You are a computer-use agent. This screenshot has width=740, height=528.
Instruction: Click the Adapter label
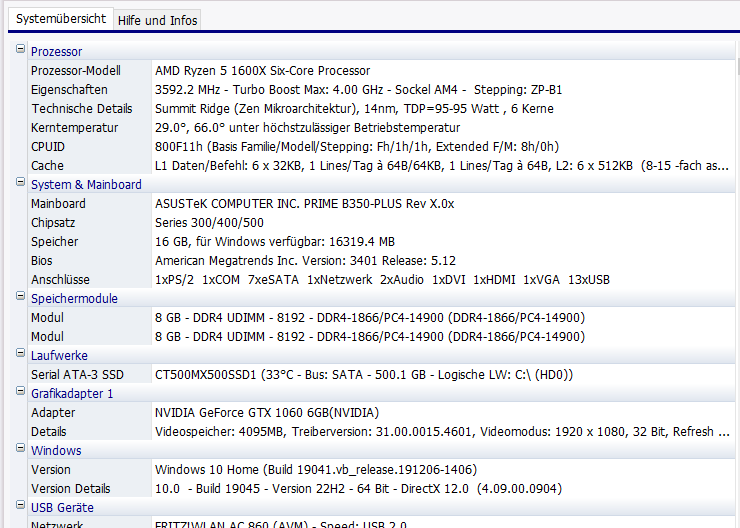coord(53,413)
